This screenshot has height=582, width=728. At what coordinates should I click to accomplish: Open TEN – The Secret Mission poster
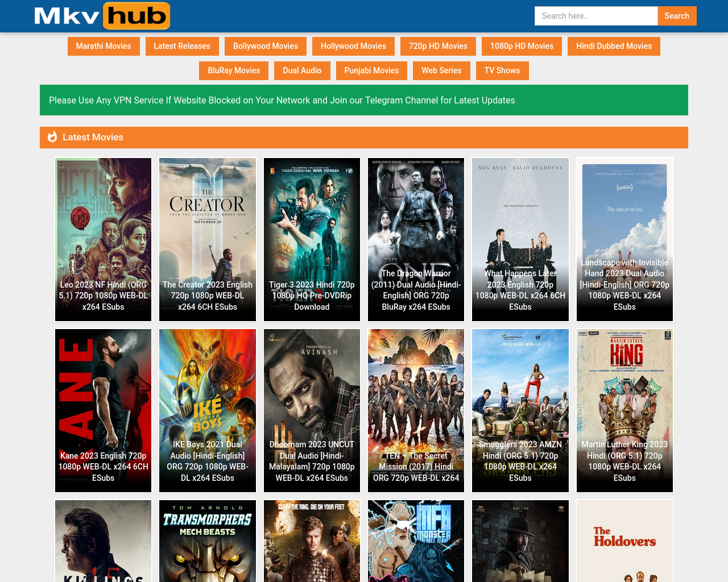coord(416,411)
